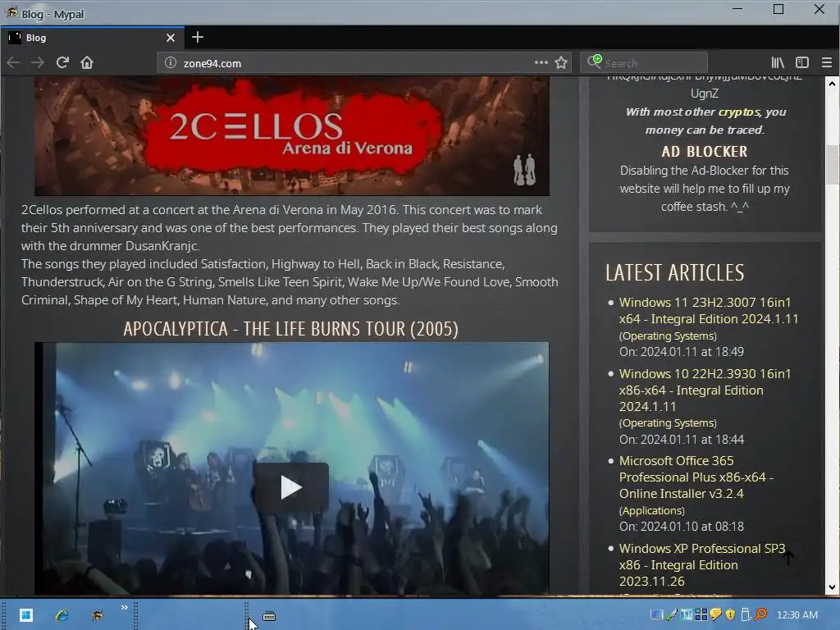Viewport: 840px width, 630px height.
Task: Open the Mypal hamburger menu
Action: point(827,62)
